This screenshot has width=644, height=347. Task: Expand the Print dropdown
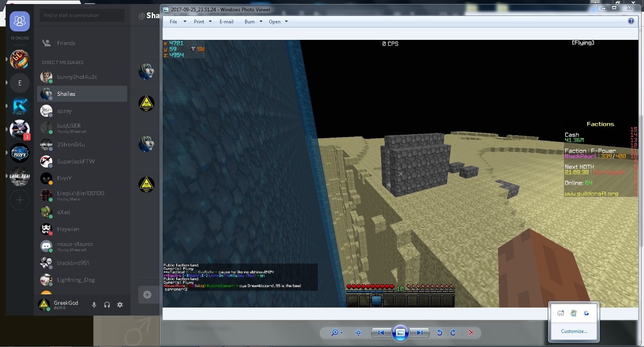pyautogui.click(x=210, y=22)
